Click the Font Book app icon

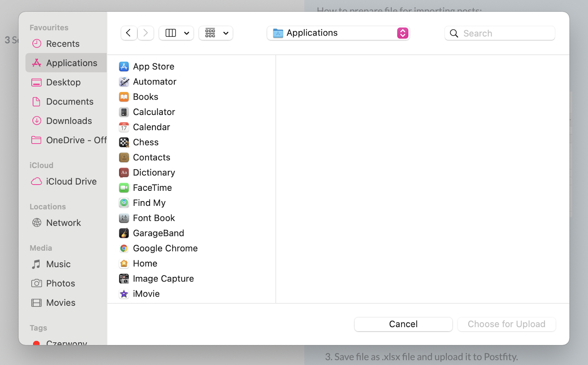124,218
